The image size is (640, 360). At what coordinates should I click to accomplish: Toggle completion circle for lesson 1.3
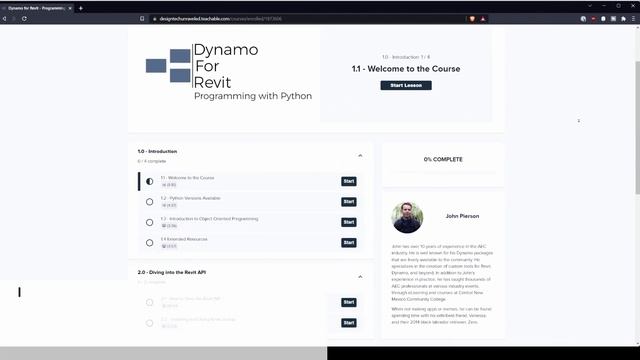click(x=149, y=222)
